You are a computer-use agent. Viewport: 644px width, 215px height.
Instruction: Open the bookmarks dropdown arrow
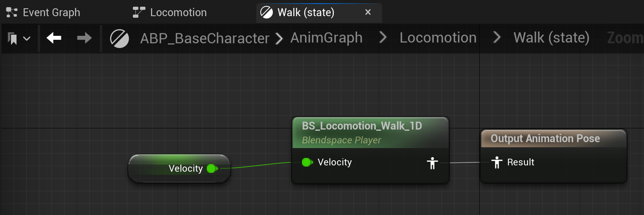click(x=27, y=39)
